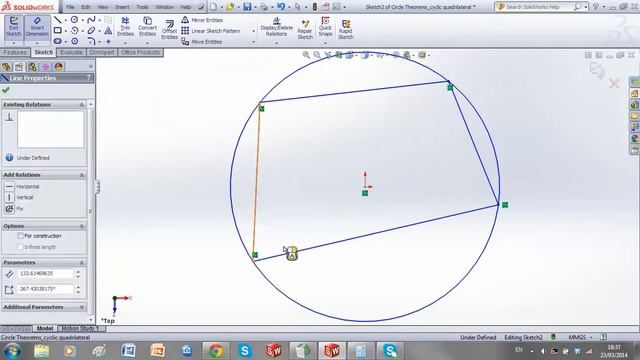The image size is (640, 360).
Task: Click the Repair Sketch tool
Action: pyautogui.click(x=305, y=29)
